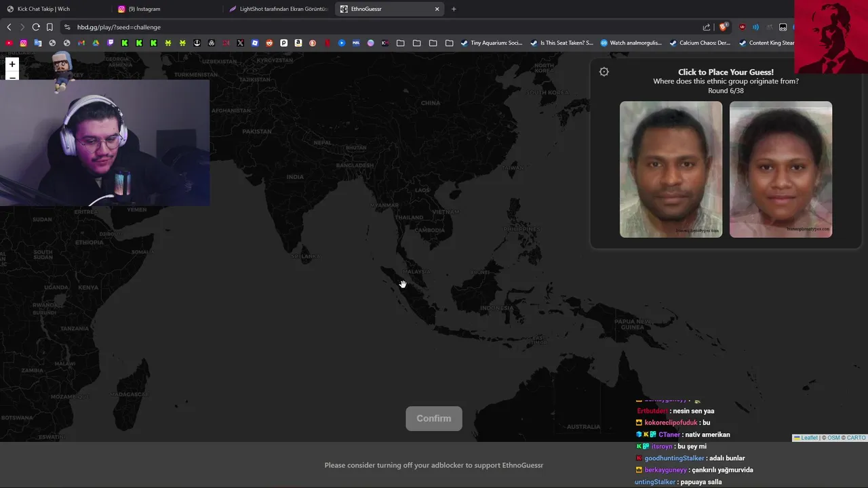Click the Confirm guess button
This screenshot has height=488, width=868.
[434, 418]
